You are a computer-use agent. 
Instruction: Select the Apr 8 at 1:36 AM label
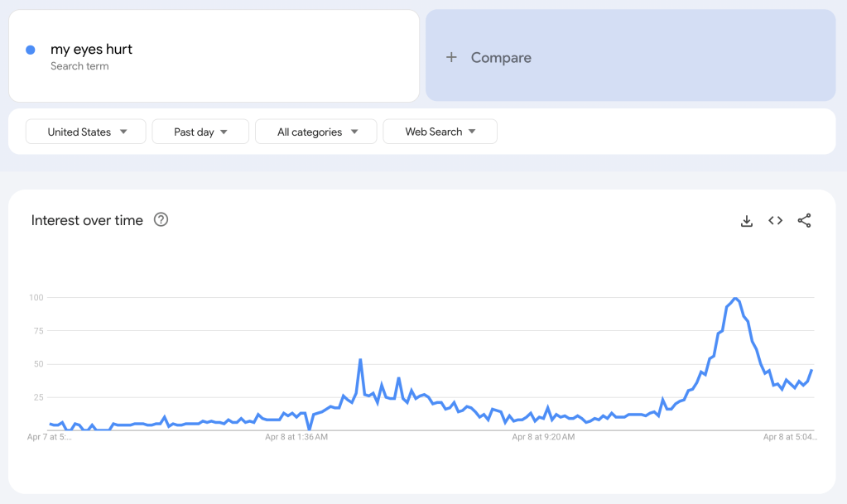coord(296,436)
